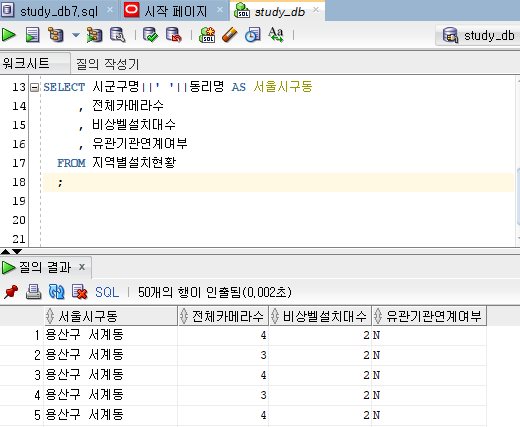Rollback changes with the red arrow database icon
520x427 pixels.
coord(174,35)
